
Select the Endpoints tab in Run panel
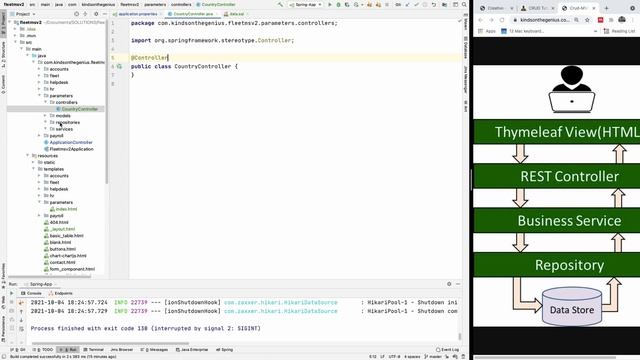60,293
